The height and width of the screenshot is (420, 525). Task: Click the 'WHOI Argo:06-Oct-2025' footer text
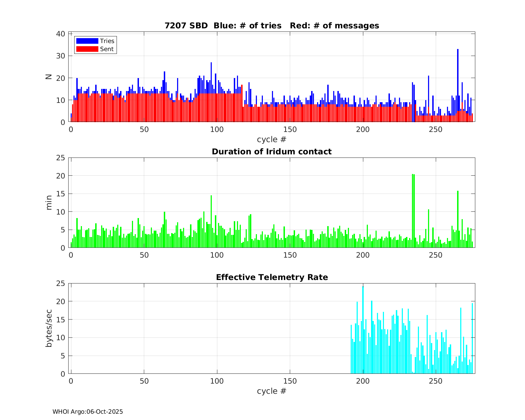(x=87, y=412)
